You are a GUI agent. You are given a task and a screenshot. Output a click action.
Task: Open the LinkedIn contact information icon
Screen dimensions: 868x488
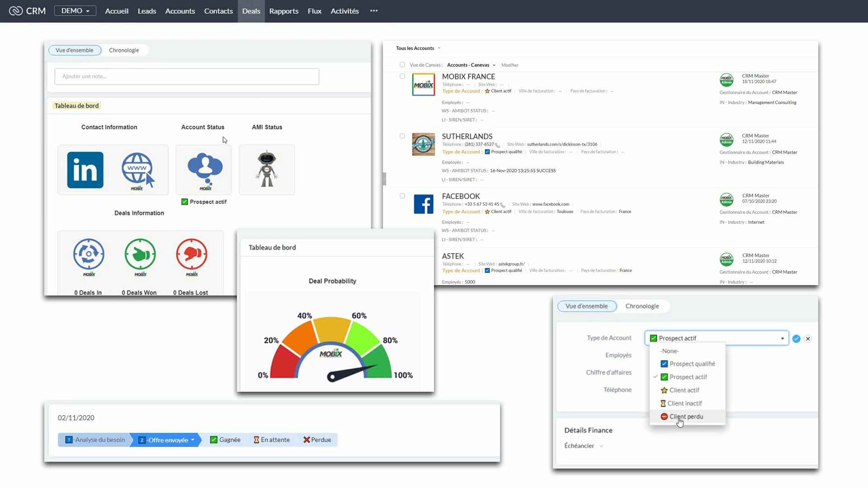(x=85, y=170)
